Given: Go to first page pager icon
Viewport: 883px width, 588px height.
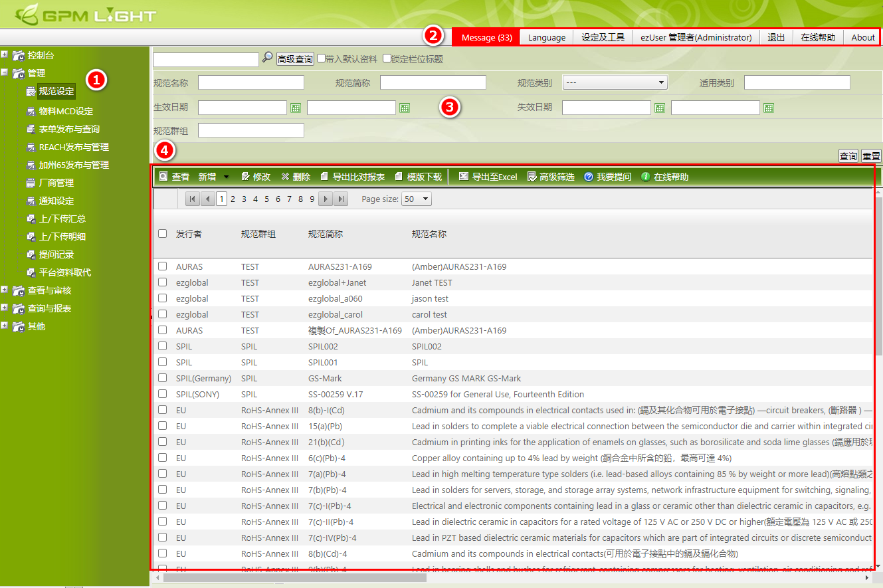Looking at the screenshot, I should 193,199.
